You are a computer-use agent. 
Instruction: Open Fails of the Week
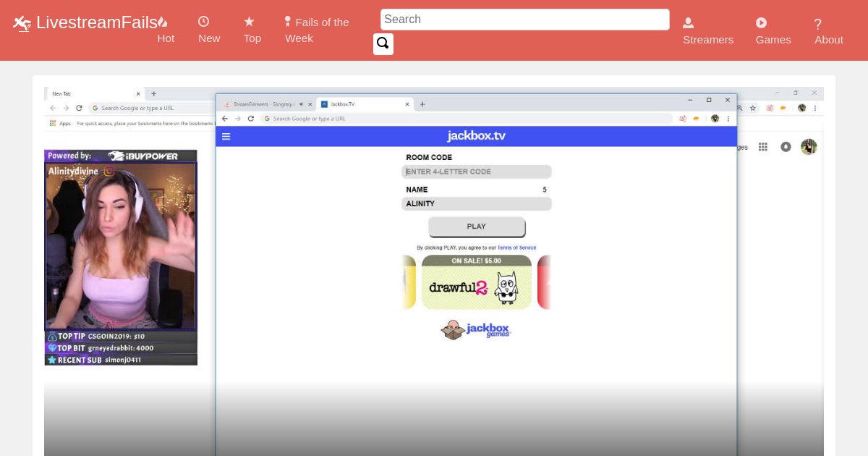[x=317, y=30]
